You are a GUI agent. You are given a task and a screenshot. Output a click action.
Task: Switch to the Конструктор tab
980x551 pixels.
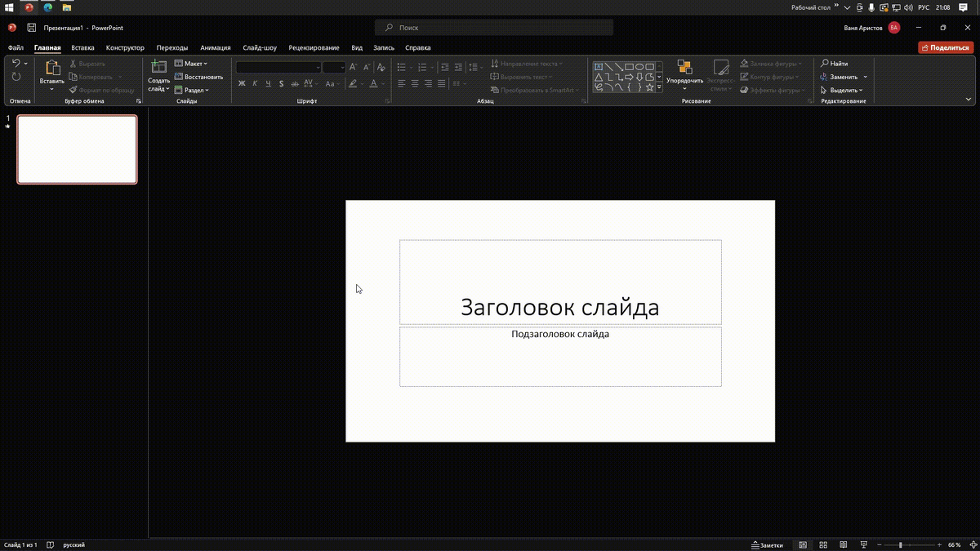(x=125, y=48)
